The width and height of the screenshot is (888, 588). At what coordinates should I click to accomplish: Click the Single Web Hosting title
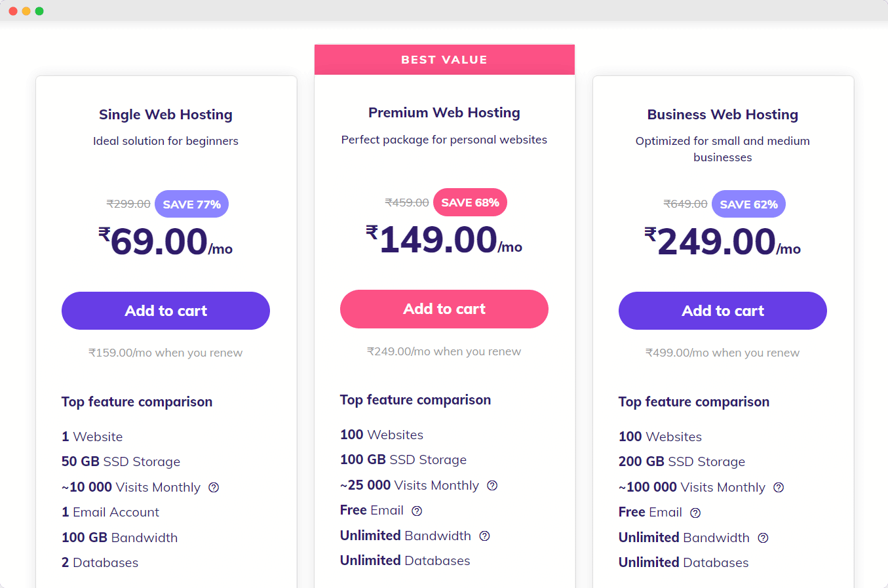(x=166, y=115)
